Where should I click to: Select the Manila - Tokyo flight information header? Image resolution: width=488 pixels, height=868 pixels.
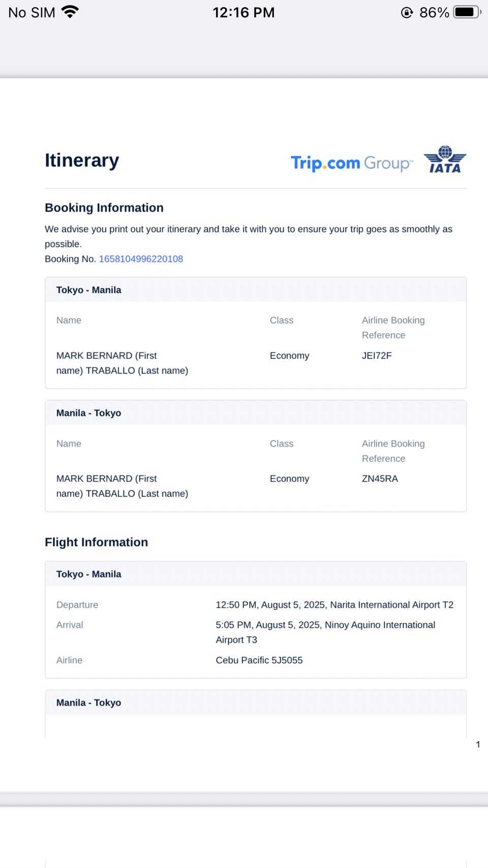click(89, 703)
